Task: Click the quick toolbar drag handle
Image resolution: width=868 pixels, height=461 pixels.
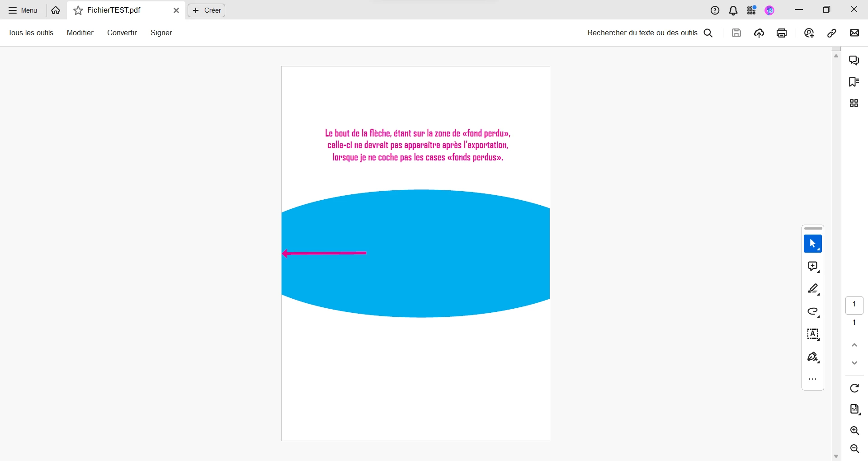Action: click(x=813, y=229)
